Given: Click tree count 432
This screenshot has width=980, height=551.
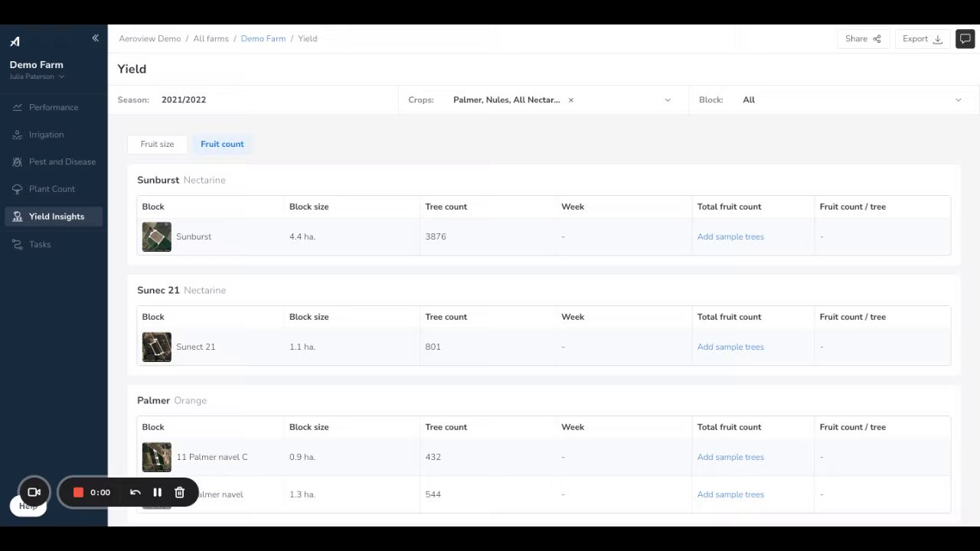Looking at the screenshot, I should (433, 457).
